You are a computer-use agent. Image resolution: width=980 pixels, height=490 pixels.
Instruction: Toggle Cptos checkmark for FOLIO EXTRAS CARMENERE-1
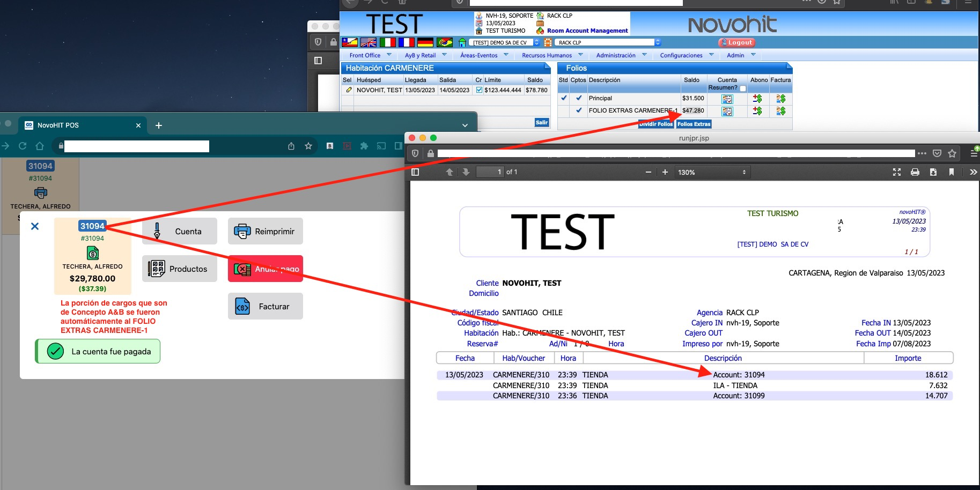[579, 110]
